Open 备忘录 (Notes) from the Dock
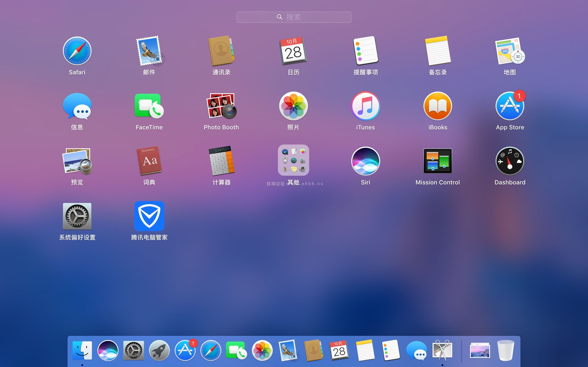 coord(366,350)
